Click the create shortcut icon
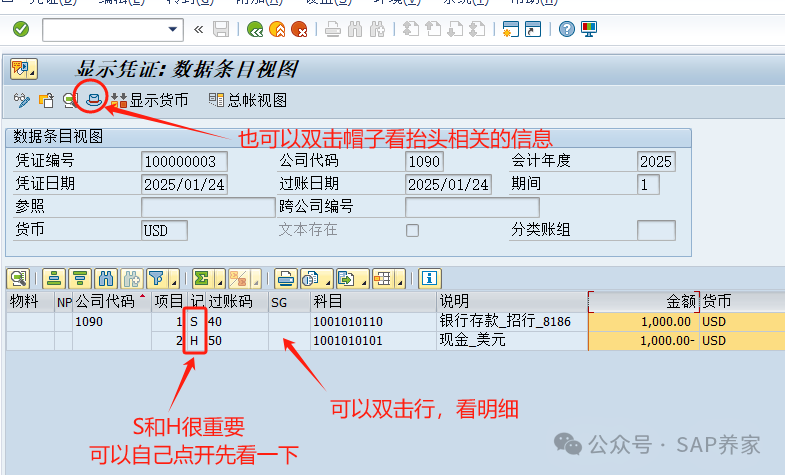The width and height of the screenshot is (785, 475). pos(533,30)
